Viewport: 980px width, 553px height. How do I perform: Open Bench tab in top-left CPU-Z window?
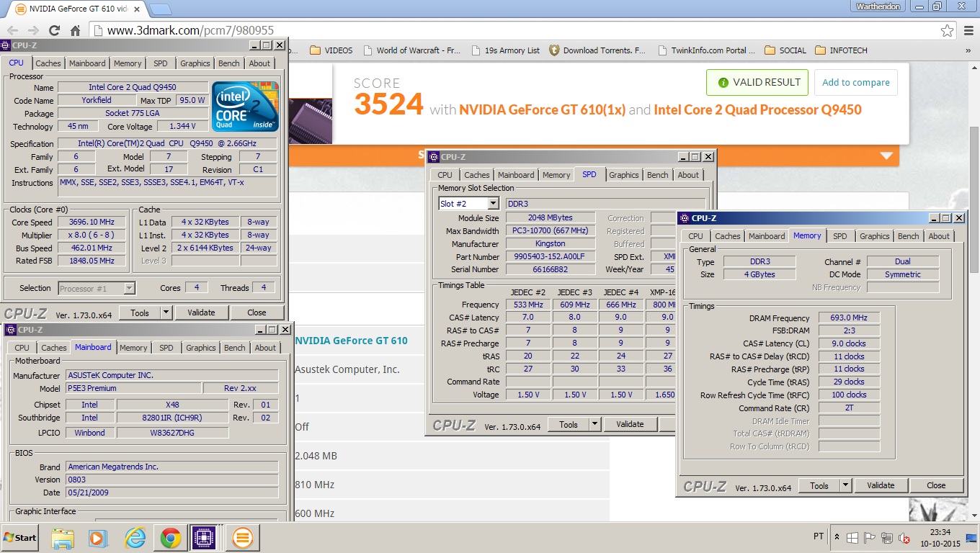coord(229,63)
